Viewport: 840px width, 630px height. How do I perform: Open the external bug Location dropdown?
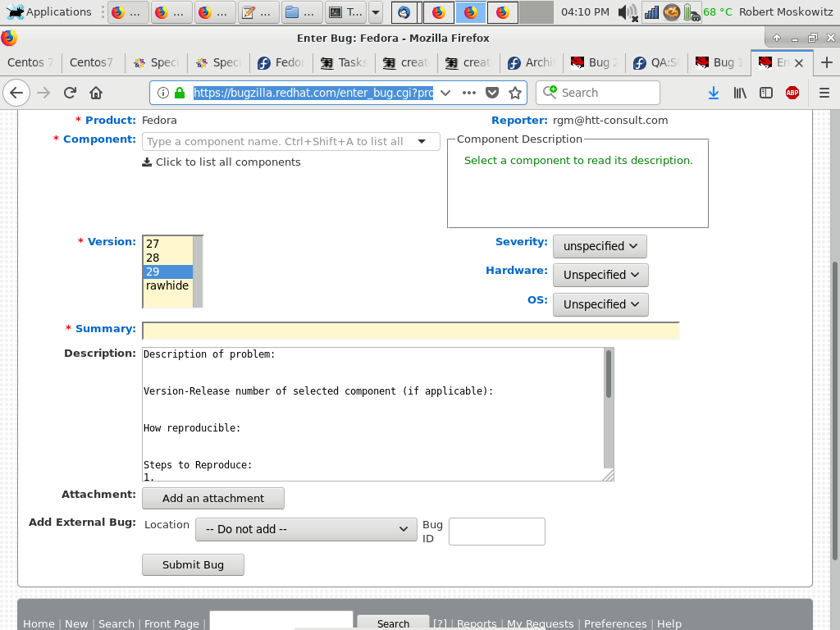[306, 529]
